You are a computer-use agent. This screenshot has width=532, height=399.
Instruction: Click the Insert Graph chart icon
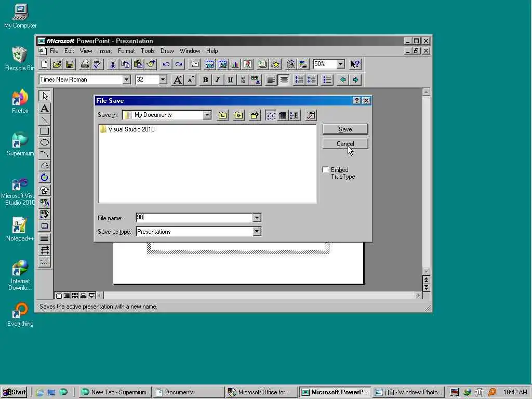pos(235,64)
